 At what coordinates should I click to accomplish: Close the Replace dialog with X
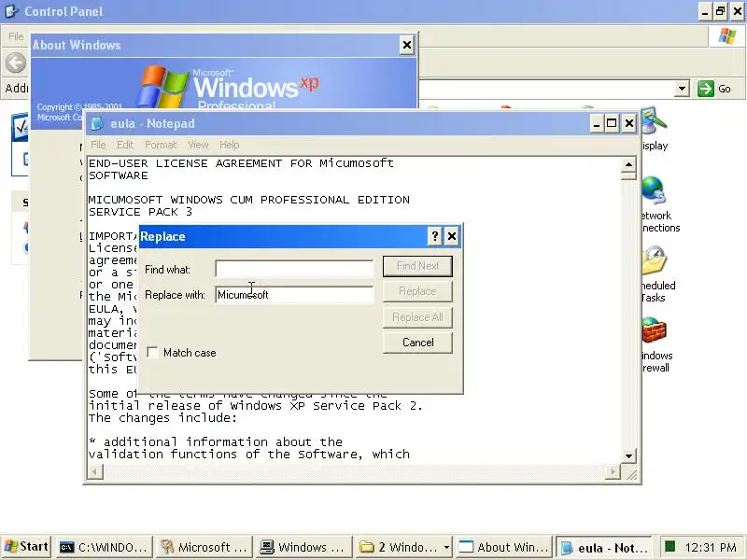pos(452,236)
